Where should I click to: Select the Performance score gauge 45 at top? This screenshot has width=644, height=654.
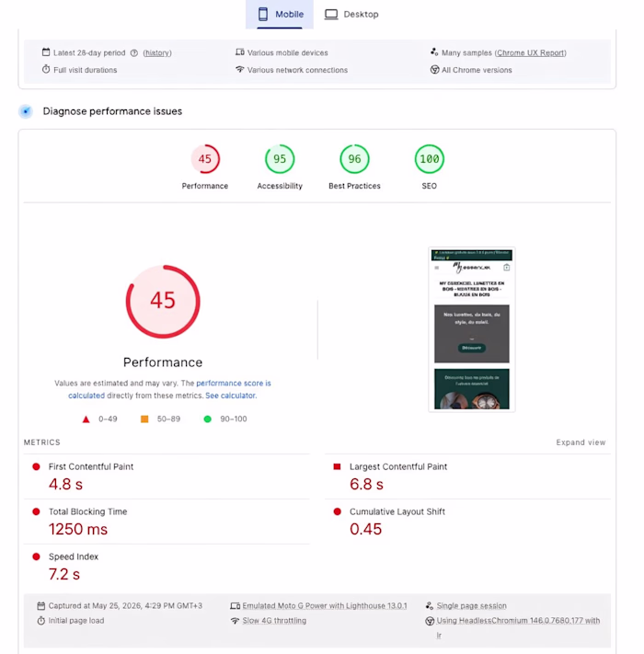pos(205,159)
